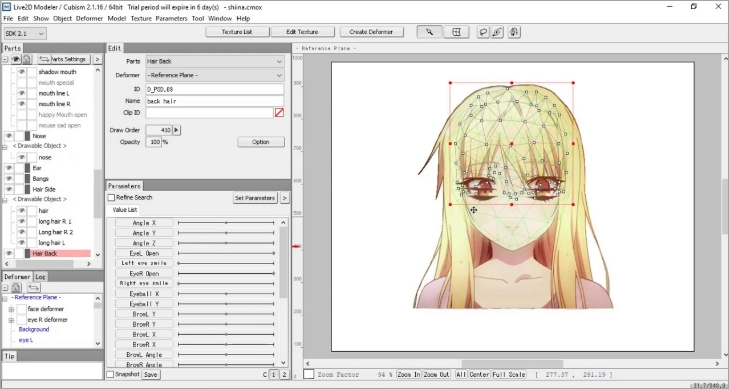729x389 pixels.
Task: Show the mouth special layer
Action: click(x=21, y=83)
